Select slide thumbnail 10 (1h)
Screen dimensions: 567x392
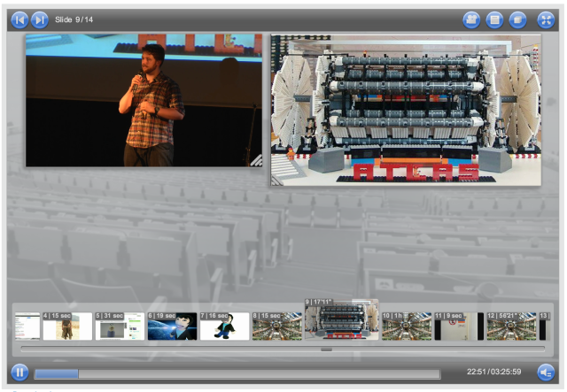tap(407, 327)
